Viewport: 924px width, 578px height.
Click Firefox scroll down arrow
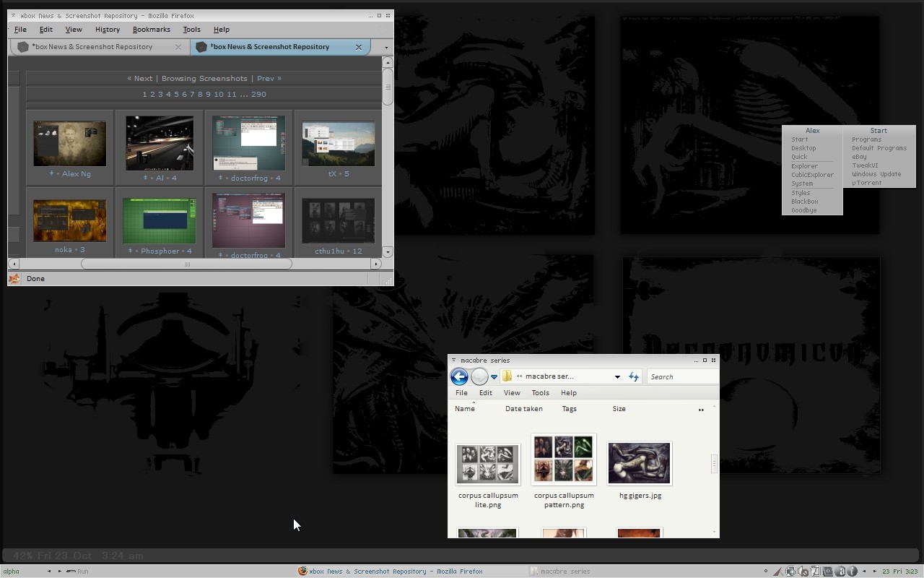[388, 252]
